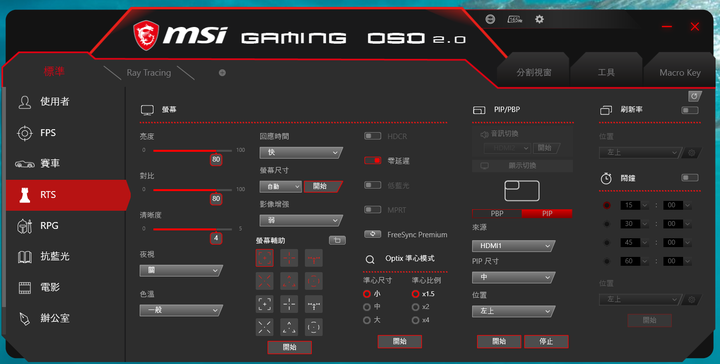Open the 使用者 user mode
Screen dimensions: 720x364
pos(66,101)
